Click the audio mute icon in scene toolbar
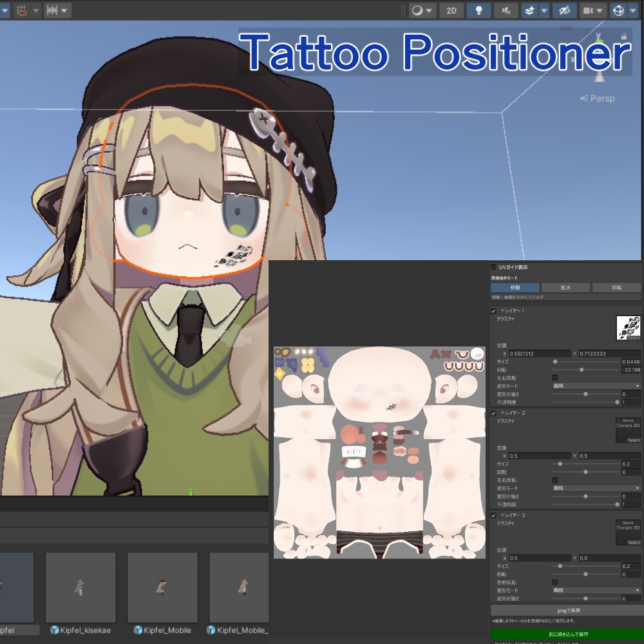644x644 pixels. [506, 10]
